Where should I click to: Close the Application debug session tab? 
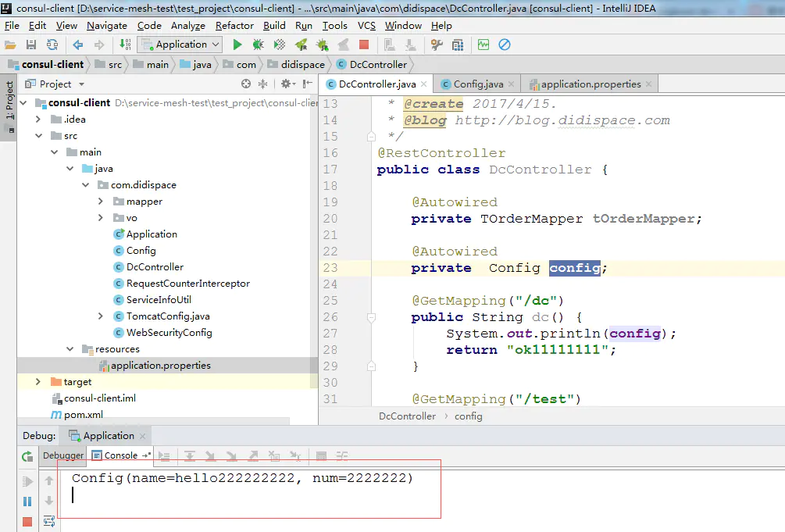point(143,437)
